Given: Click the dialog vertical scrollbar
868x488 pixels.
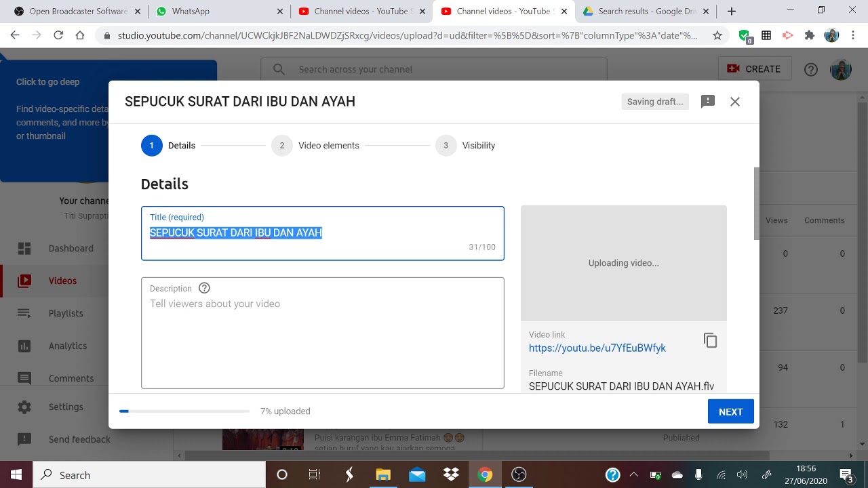Looking at the screenshot, I should (757, 203).
